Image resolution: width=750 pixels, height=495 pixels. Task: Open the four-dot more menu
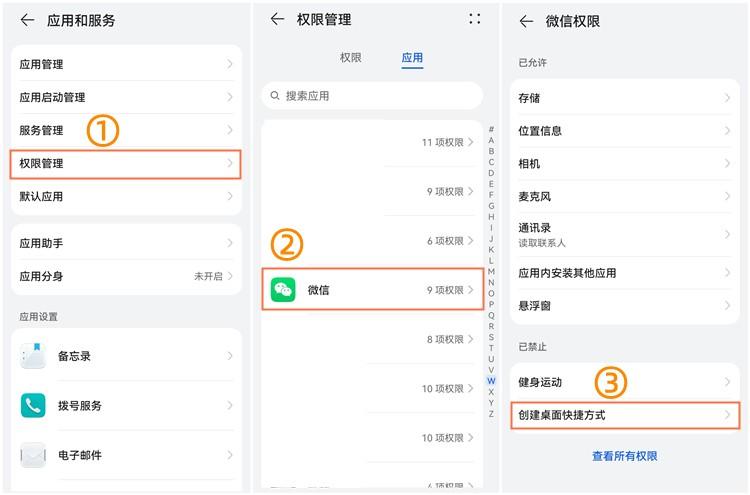click(x=474, y=19)
